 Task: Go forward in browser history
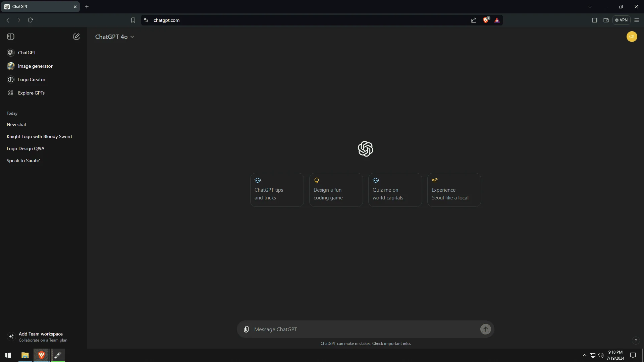click(19, 20)
